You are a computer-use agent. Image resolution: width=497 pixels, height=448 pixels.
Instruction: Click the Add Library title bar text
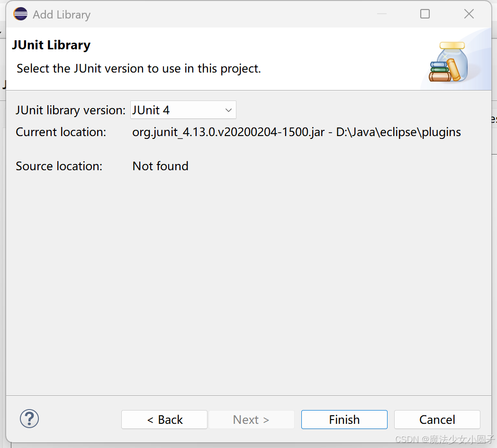61,14
